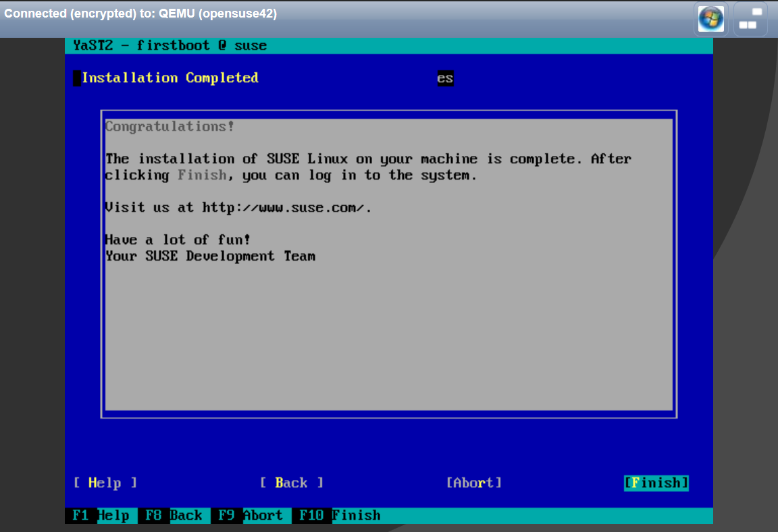Select F1 Help in function key bar

[x=101, y=516]
